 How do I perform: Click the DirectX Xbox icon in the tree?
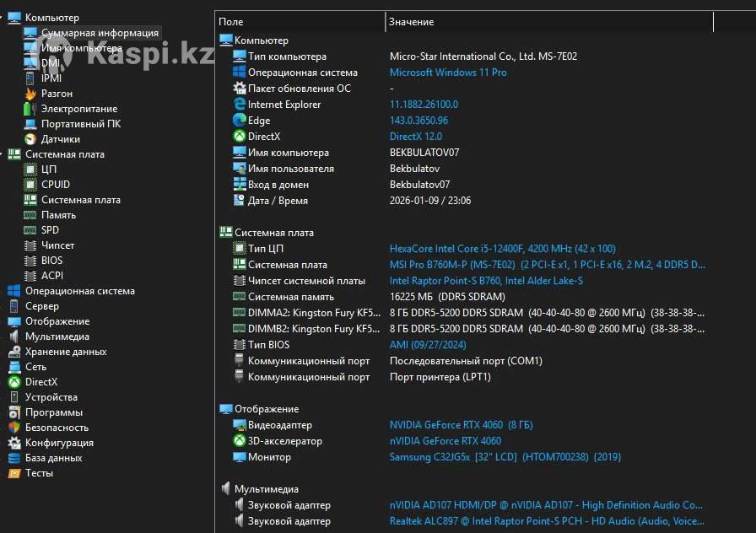[x=14, y=382]
